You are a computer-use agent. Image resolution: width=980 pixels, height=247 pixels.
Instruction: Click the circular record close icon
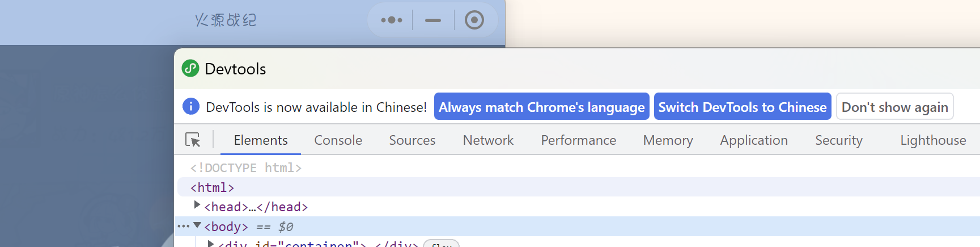(x=474, y=20)
